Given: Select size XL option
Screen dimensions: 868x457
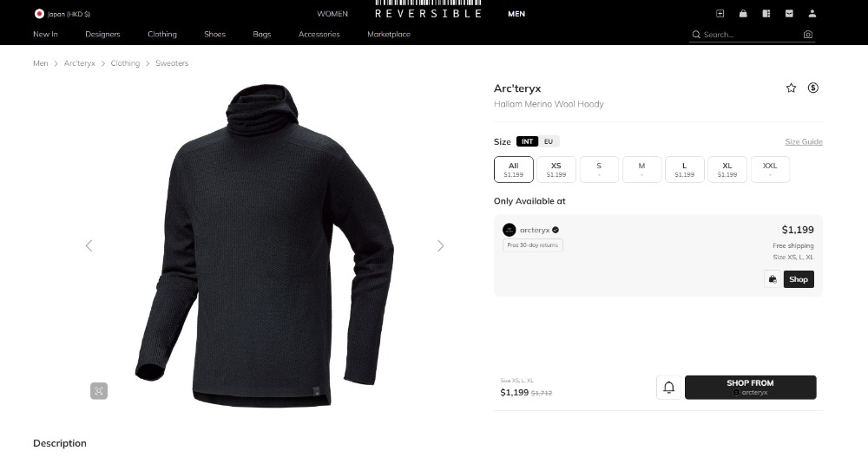Looking at the screenshot, I should tap(727, 169).
